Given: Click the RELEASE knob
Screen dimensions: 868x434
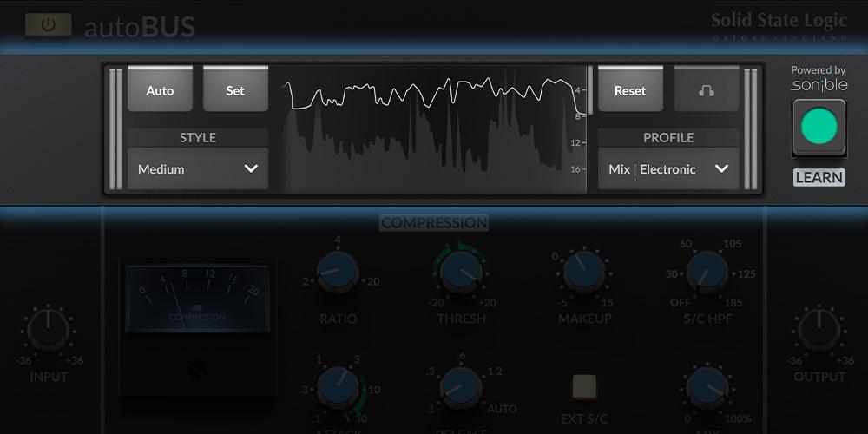Looking at the screenshot, I should (461, 386).
